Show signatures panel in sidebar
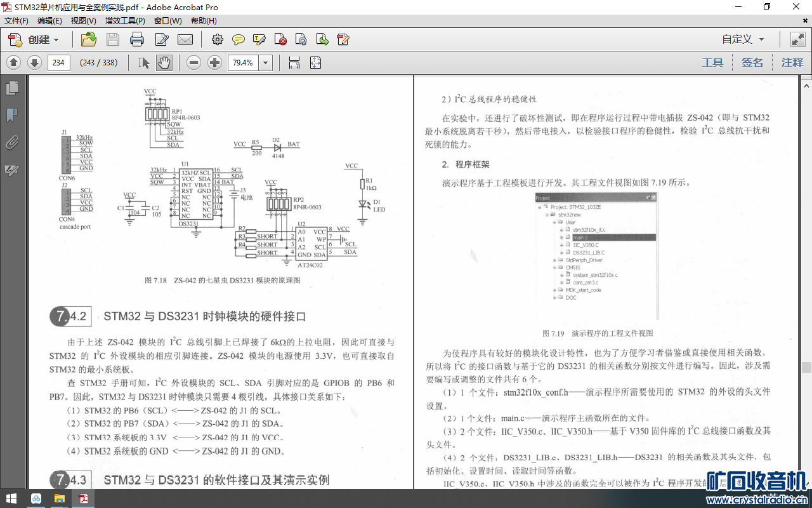 [11, 170]
